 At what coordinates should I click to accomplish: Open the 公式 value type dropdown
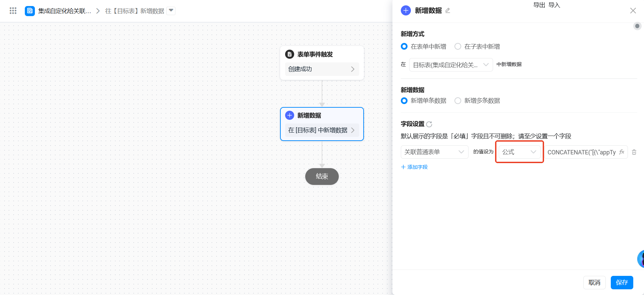click(519, 152)
